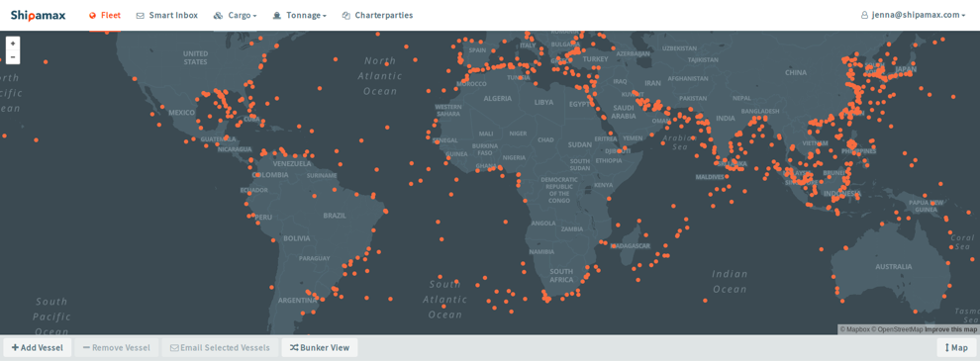Expand the Cargo dropdown menu
The height and width of the screenshot is (361, 980).
pyautogui.click(x=236, y=15)
